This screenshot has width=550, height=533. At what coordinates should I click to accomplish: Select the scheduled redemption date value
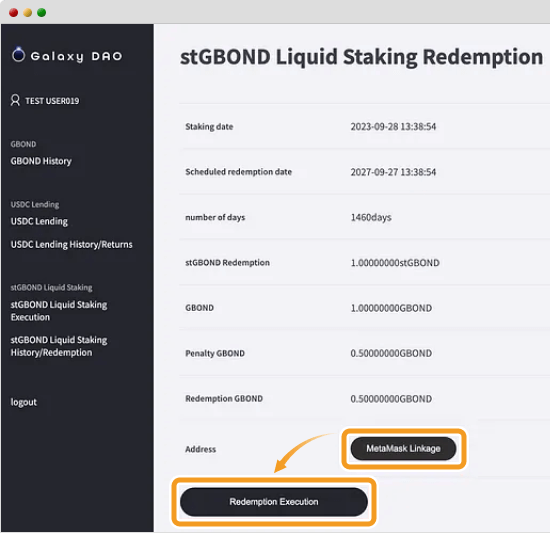point(393,172)
